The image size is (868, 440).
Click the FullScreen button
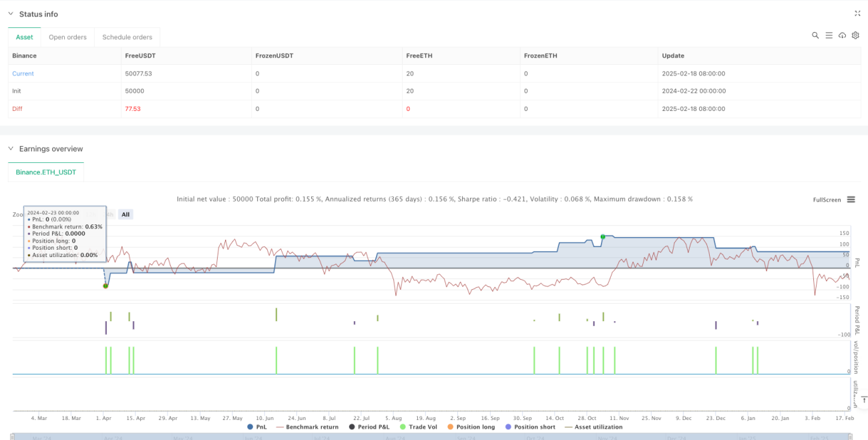(x=827, y=200)
